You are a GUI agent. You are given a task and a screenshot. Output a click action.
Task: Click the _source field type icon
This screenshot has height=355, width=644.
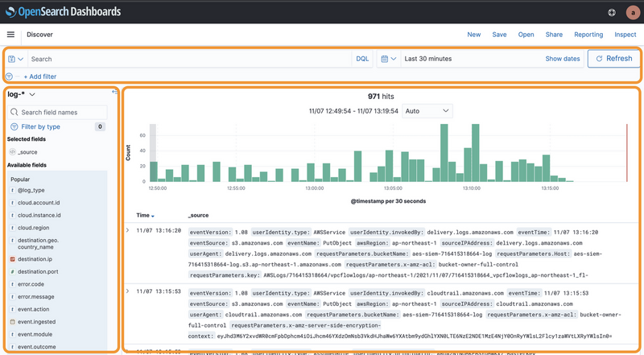12,152
